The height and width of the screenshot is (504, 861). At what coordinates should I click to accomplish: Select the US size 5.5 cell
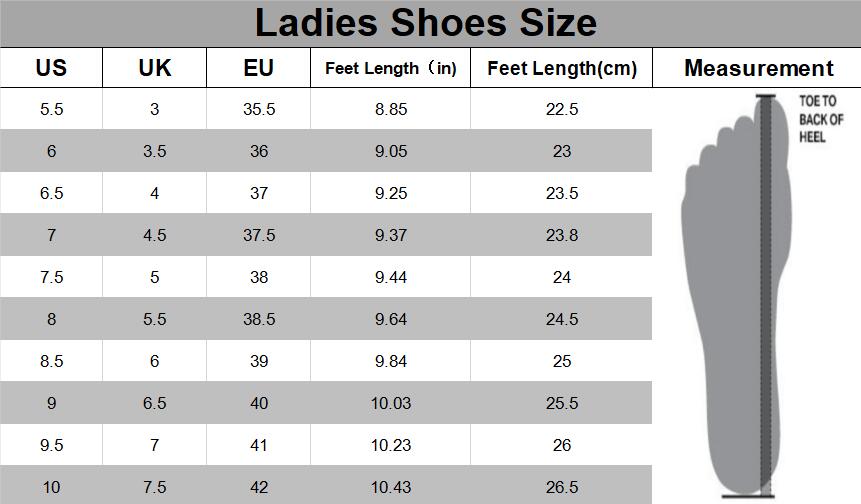[x=51, y=109]
